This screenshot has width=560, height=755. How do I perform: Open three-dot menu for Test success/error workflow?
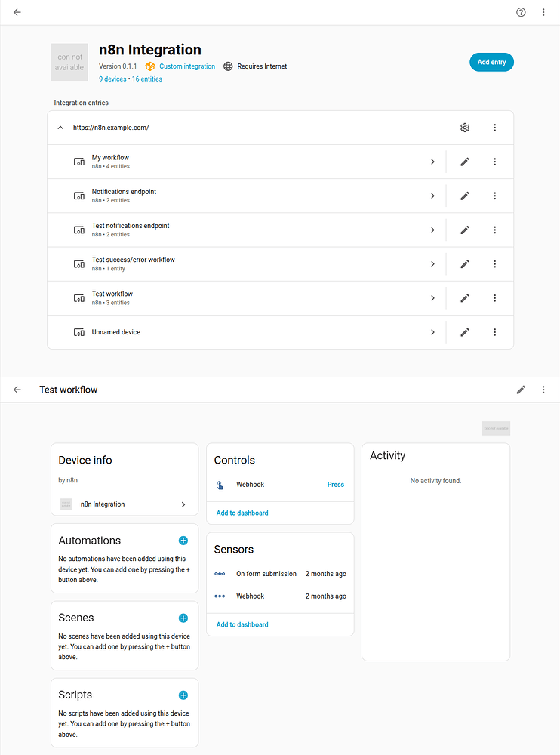pyautogui.click(x=494, y=263)
